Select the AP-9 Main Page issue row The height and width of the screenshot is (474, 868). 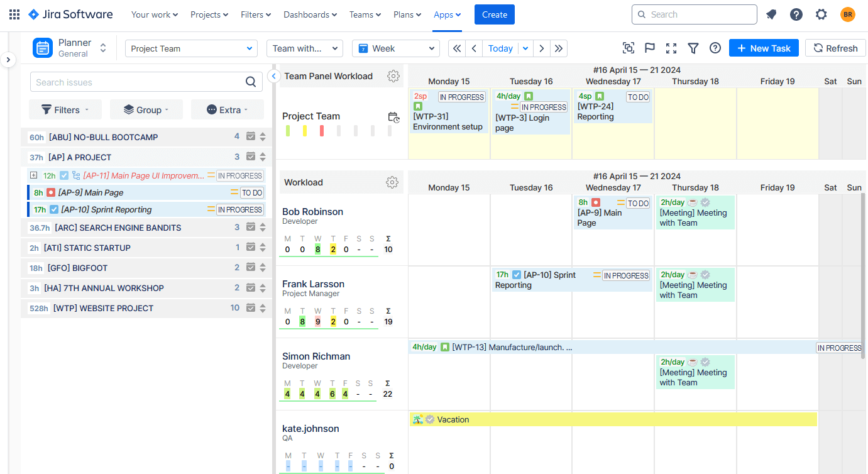coord(146,192)
